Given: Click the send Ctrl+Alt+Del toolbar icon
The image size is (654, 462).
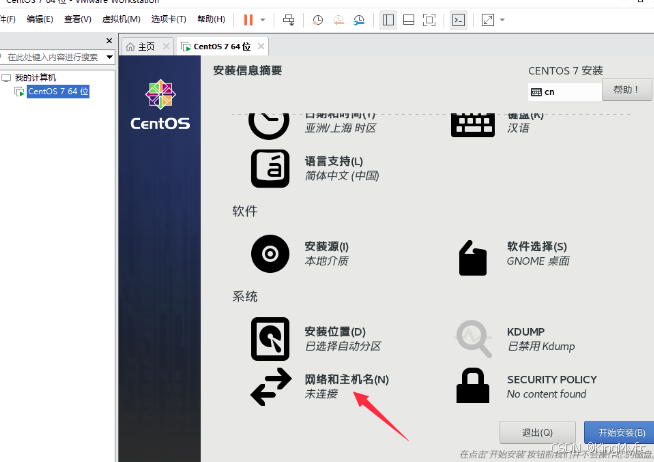Looking at the screenshot, I should coord(288,20).
